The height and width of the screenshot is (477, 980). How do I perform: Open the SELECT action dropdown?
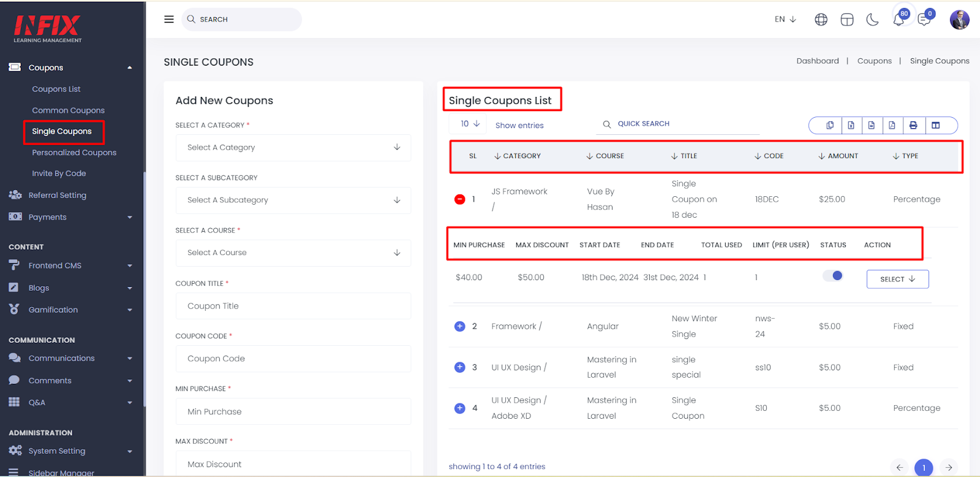[x=897, y=279]
